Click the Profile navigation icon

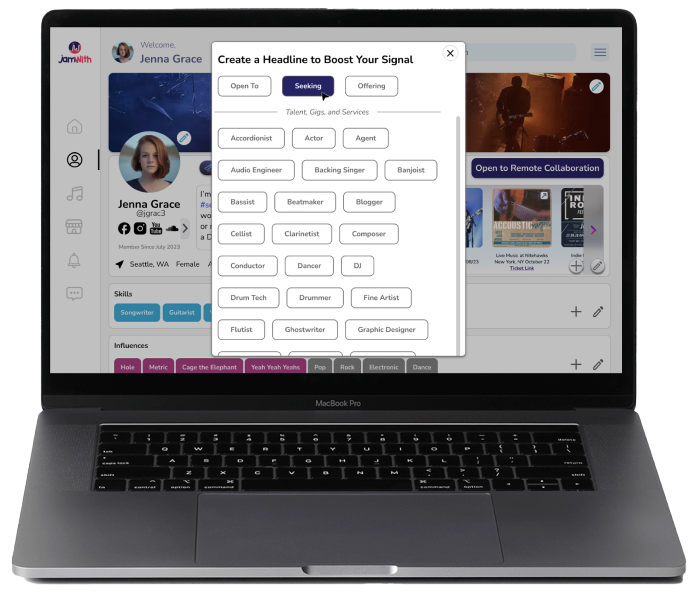point(75,159)
